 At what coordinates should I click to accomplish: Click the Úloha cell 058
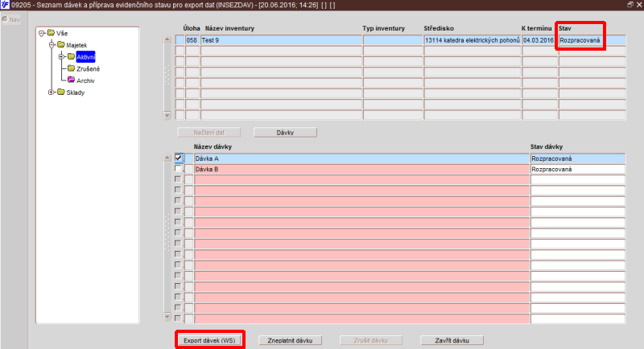(x=192, y=40)
